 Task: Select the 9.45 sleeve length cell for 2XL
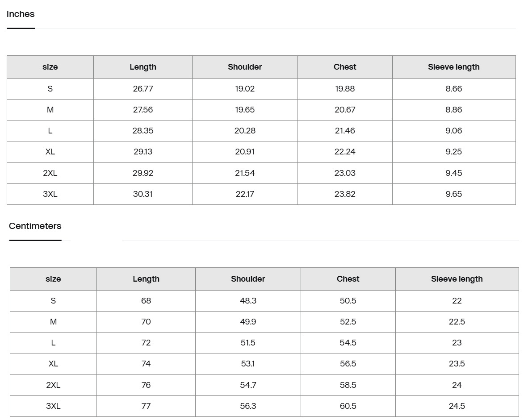[x=453, y=173]
